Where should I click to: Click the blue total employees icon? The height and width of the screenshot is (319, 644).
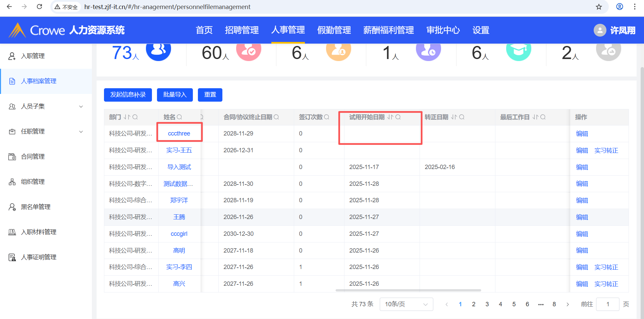click(x=158, y=50)
